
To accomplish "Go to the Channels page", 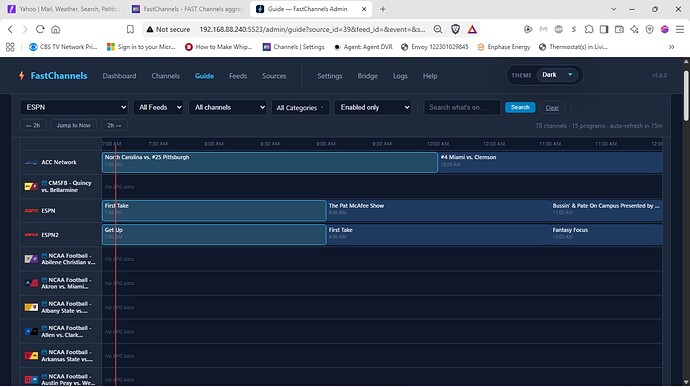I will [x=165, y=76].
